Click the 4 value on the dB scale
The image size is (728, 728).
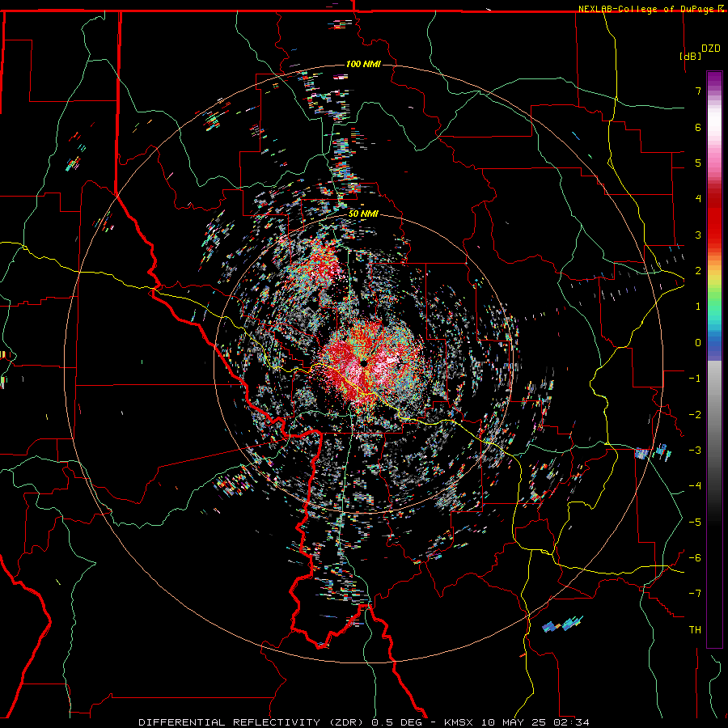tap(698, 199)
